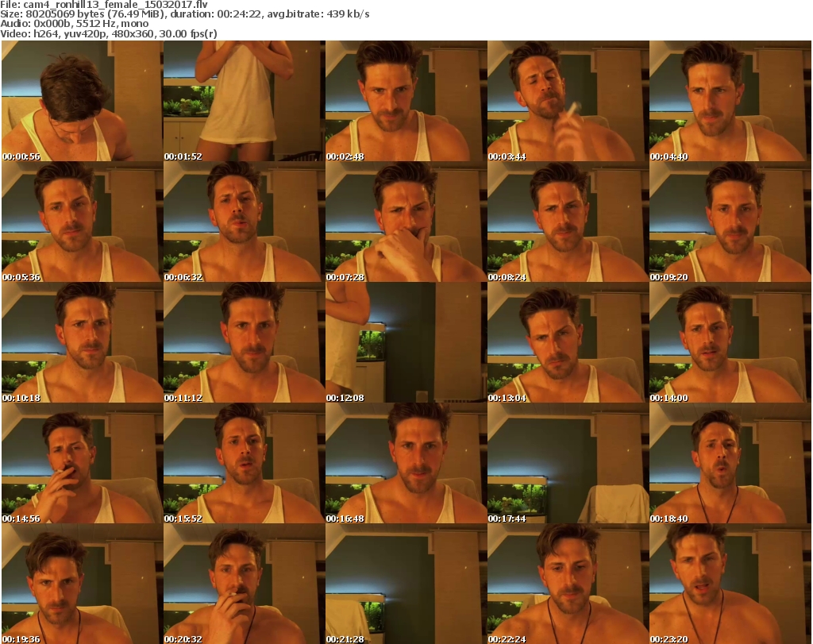813x644 pixels.
Task: Select the thumbnail stamped 00:01:52
Action: 245,101
